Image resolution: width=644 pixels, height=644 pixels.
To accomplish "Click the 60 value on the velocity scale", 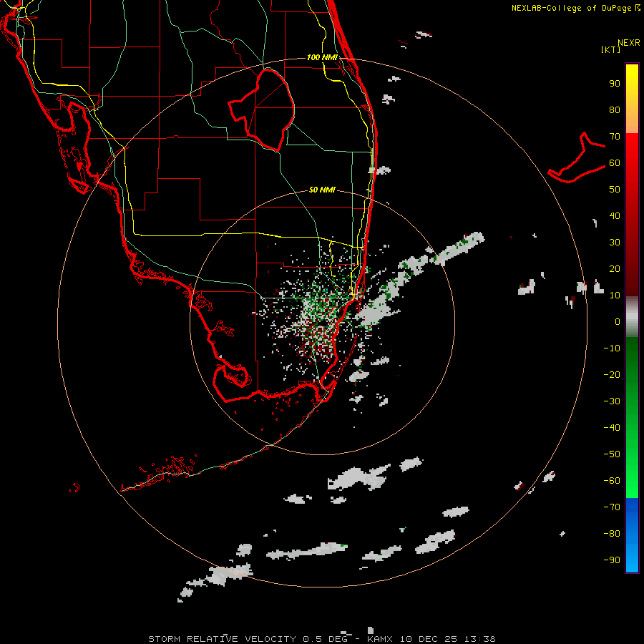I will [x=615, y=163].
